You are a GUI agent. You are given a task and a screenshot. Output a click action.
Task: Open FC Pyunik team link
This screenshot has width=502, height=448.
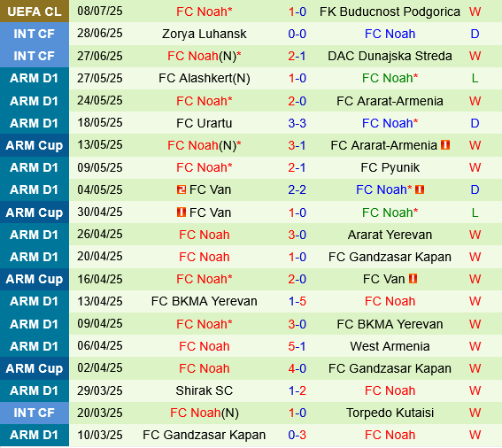[x=390, y=167]
